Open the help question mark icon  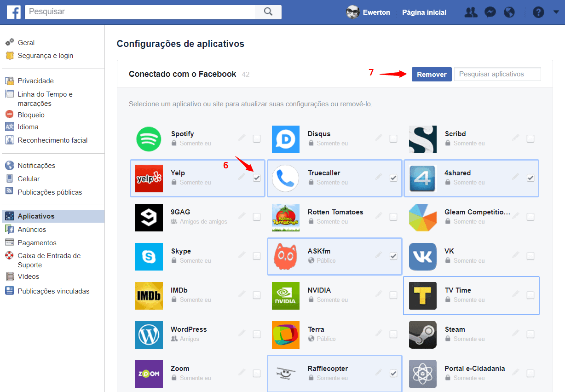coord(538,12)
